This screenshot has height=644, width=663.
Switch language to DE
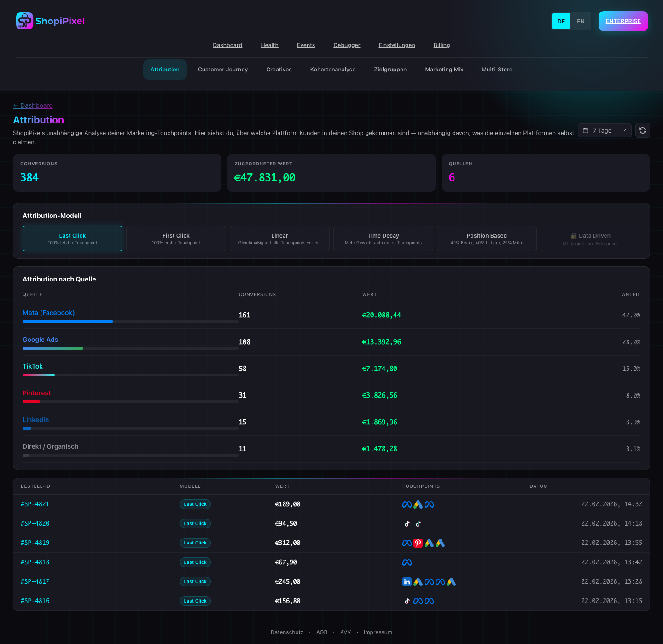coord(561,21)
